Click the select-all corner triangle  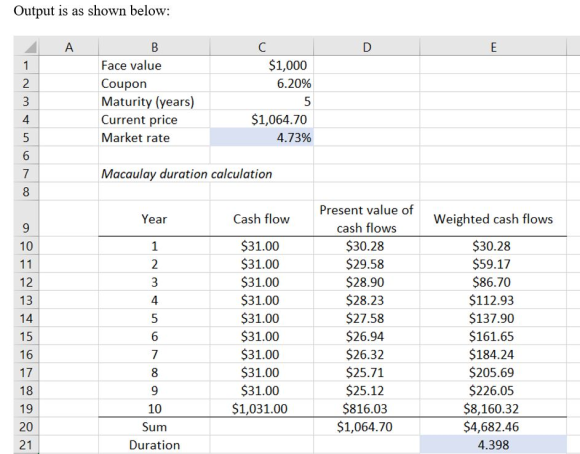tap(26, 47)
